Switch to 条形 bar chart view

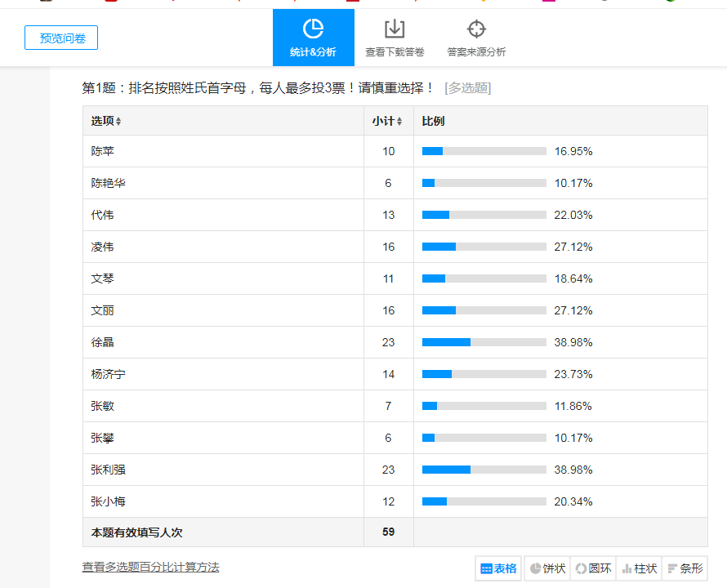pos(685,568)
